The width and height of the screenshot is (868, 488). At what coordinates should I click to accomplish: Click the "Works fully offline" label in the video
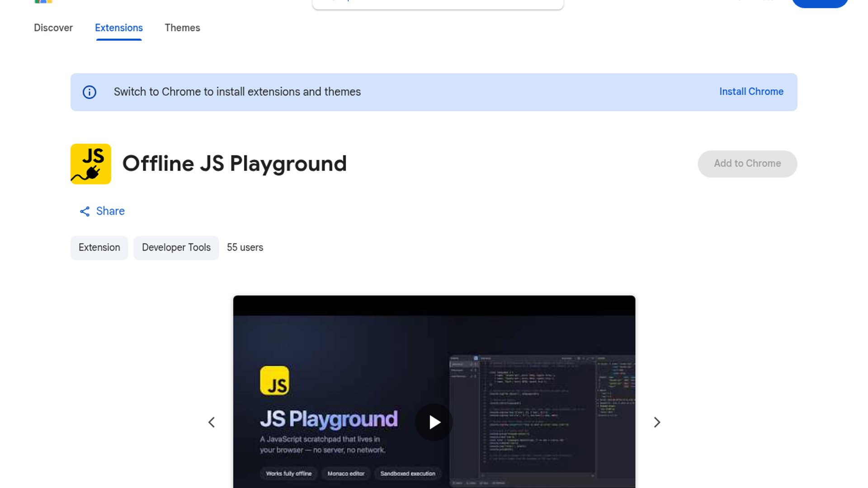[x=289, y=474]
